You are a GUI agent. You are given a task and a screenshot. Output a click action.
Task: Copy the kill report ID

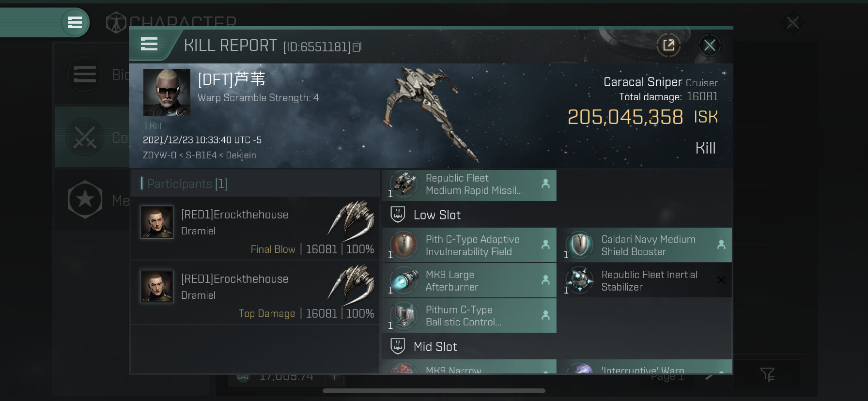(x=357, y=47)
